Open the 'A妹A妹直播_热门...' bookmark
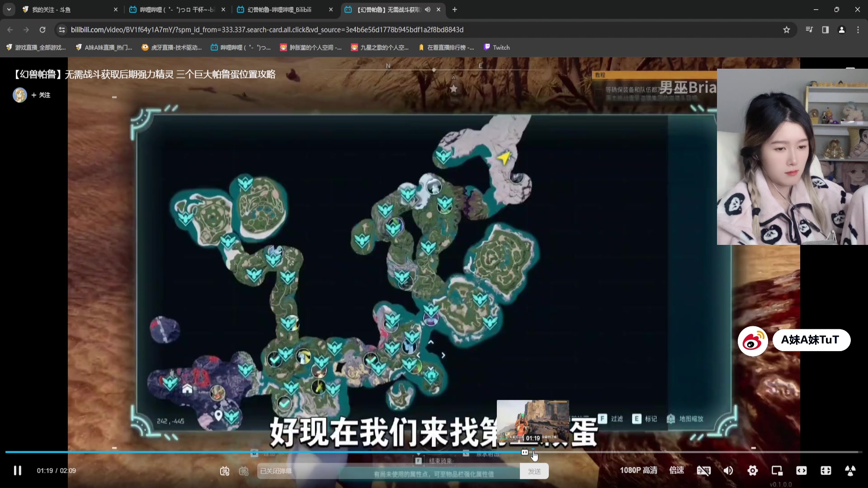 104,47
